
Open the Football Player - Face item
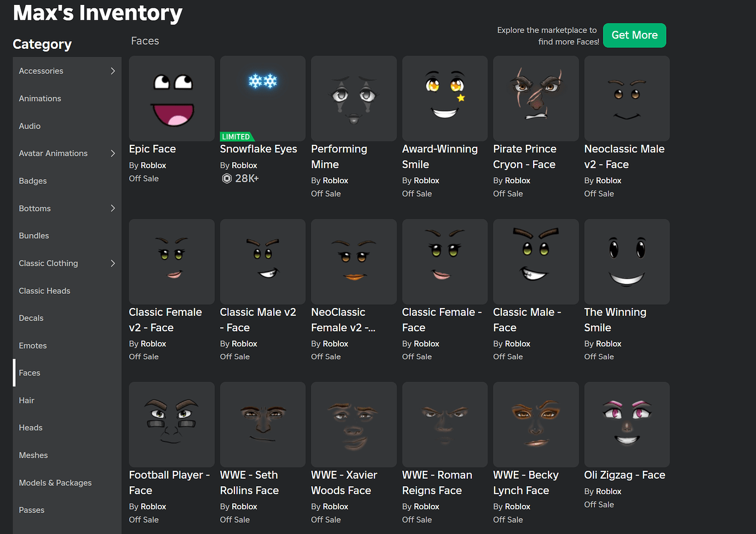171,424
